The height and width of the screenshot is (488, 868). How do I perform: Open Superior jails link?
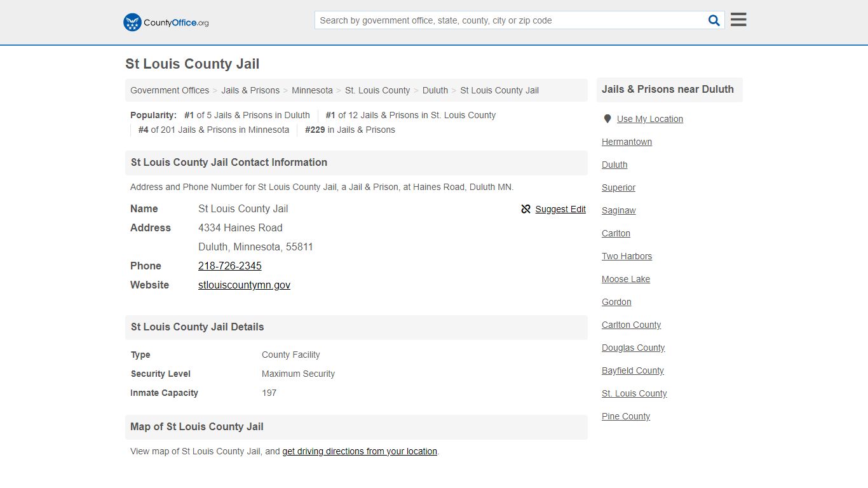[618, 187]
